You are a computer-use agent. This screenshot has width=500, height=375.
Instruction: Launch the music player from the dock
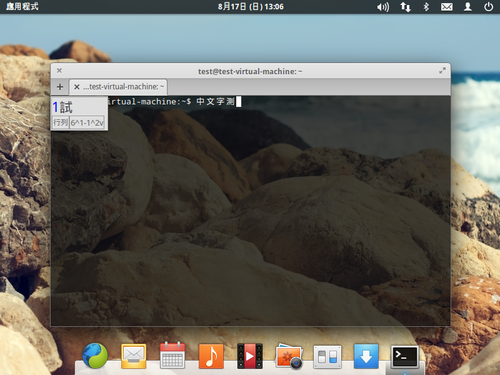pos(211,356)
